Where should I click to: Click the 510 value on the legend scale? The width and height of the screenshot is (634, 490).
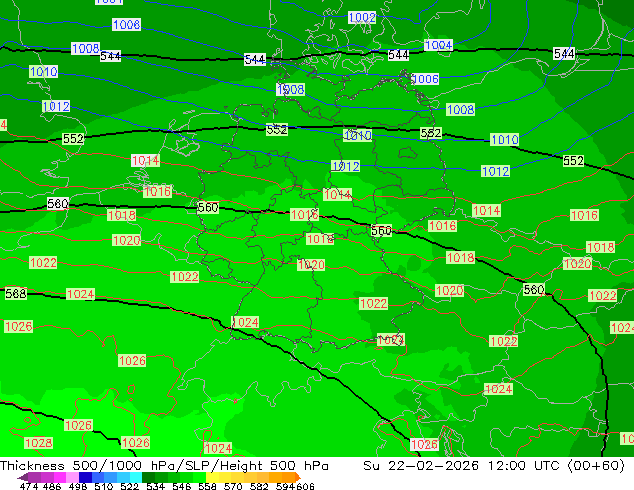(x=104, y=486)
